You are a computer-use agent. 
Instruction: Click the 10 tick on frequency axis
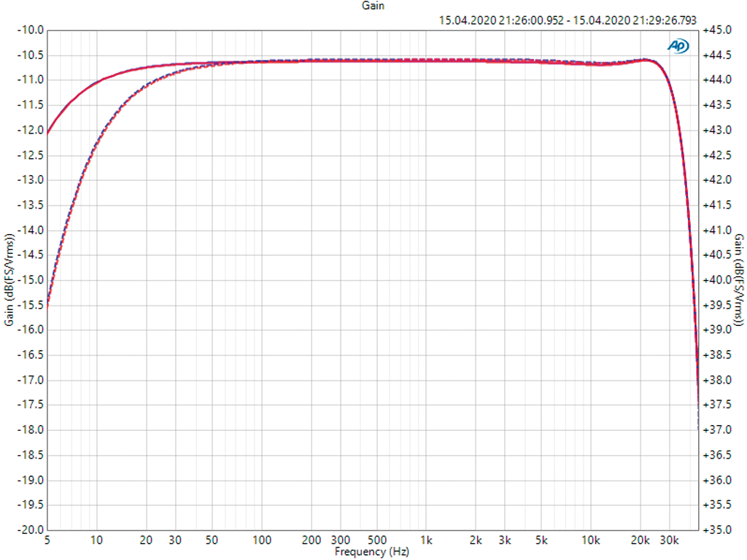pyautogui.click(x=97, y=540)
